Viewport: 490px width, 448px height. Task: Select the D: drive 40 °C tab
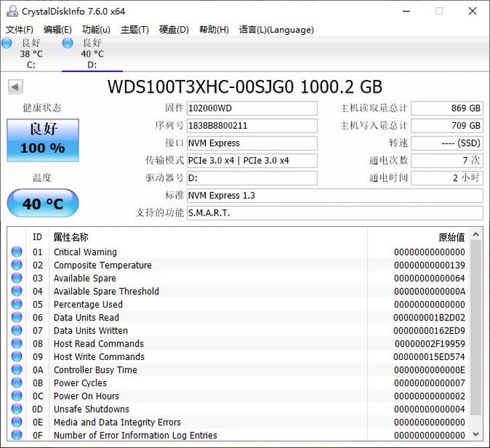coord(92,54)
